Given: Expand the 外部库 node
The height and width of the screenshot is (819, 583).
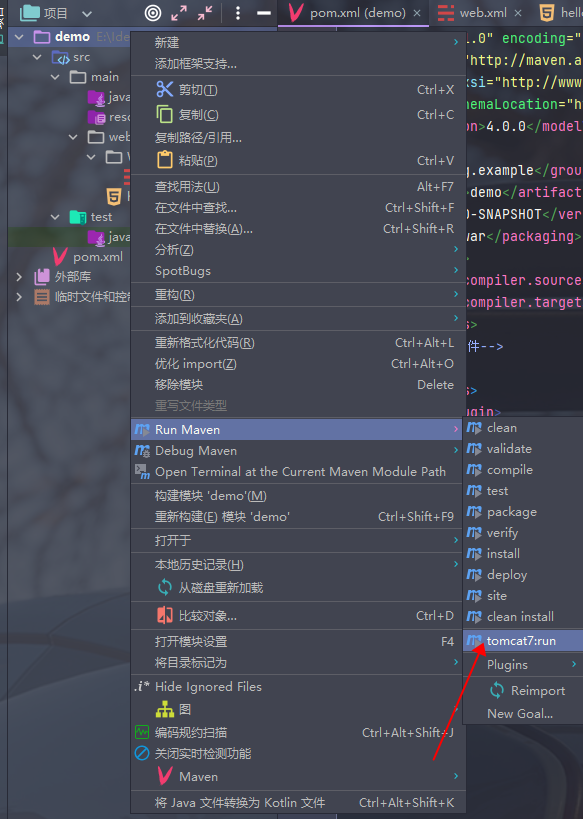Looking at the screenshot, I should tap(19, 277).
